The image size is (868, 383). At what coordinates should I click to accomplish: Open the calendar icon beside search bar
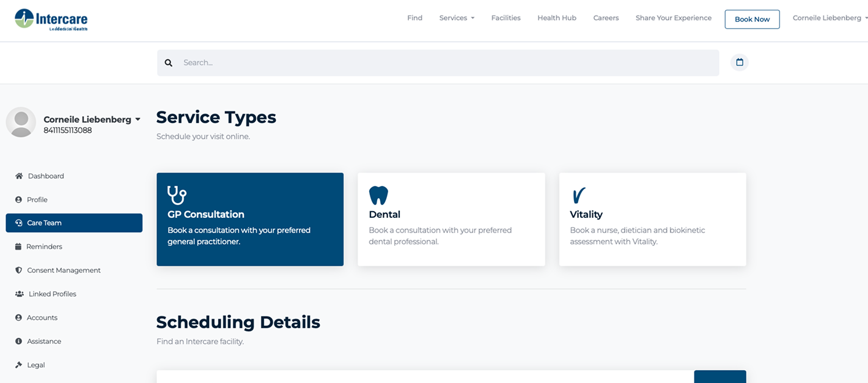coord(740,62)
